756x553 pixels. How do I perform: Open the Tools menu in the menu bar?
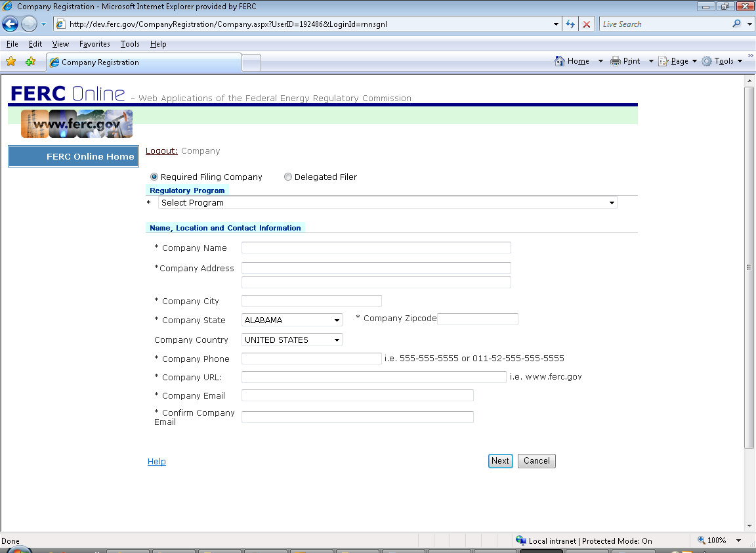130,44
